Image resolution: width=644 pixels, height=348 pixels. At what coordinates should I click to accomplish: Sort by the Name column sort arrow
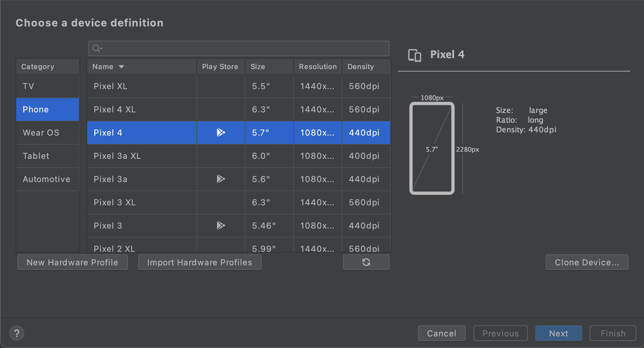pos(121,67)
